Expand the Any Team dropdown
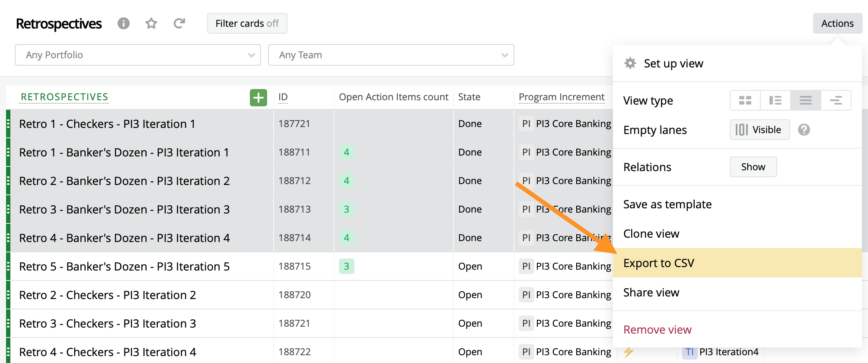This screenshot has width=868, height=363. coord(391,55)
